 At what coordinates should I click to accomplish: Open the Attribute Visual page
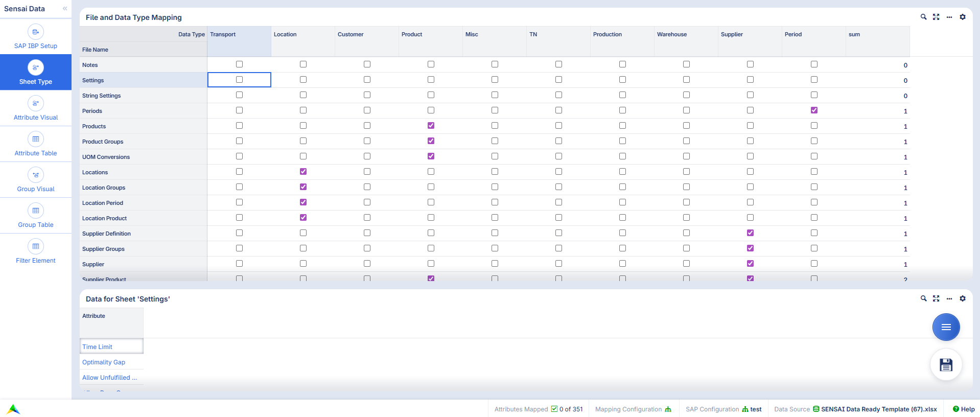click(x=36, y=108)
